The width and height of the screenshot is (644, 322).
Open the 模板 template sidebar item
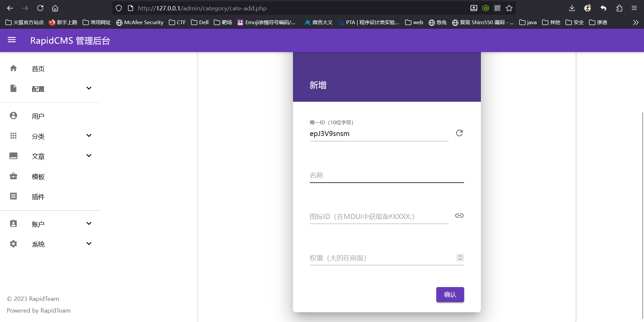(38, 177)
